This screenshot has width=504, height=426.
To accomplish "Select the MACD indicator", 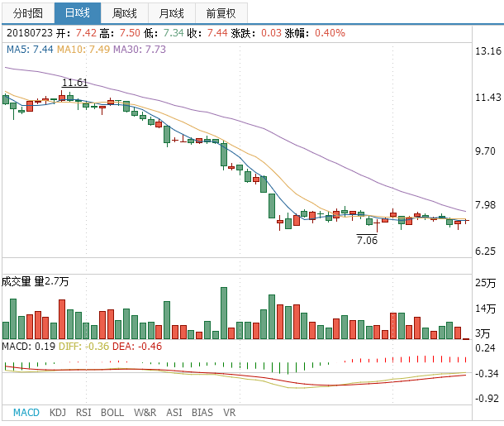I will 26,413.
